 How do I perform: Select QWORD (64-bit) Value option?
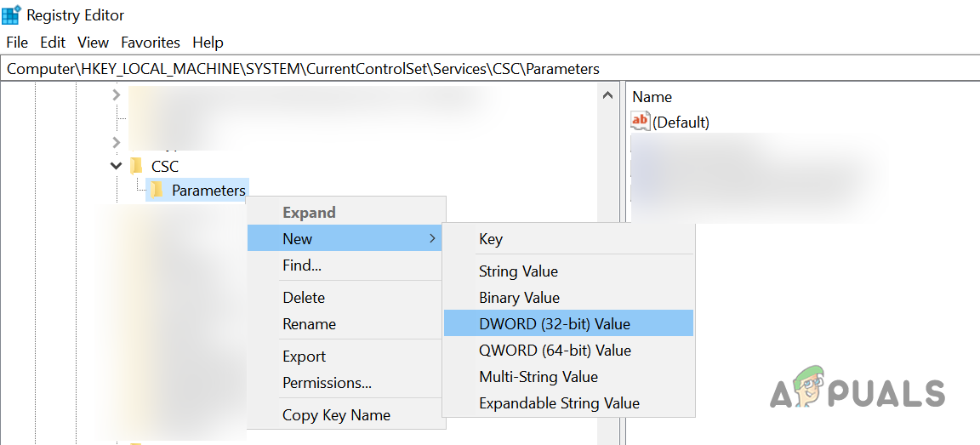pyautogui.click(x=555, y=350)
